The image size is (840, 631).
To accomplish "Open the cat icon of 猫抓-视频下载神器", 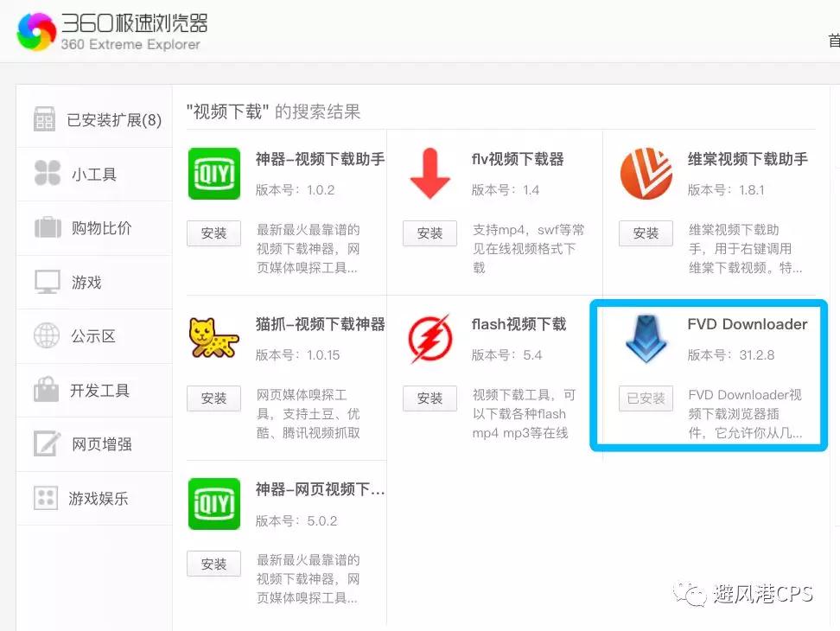I will 213,338.
